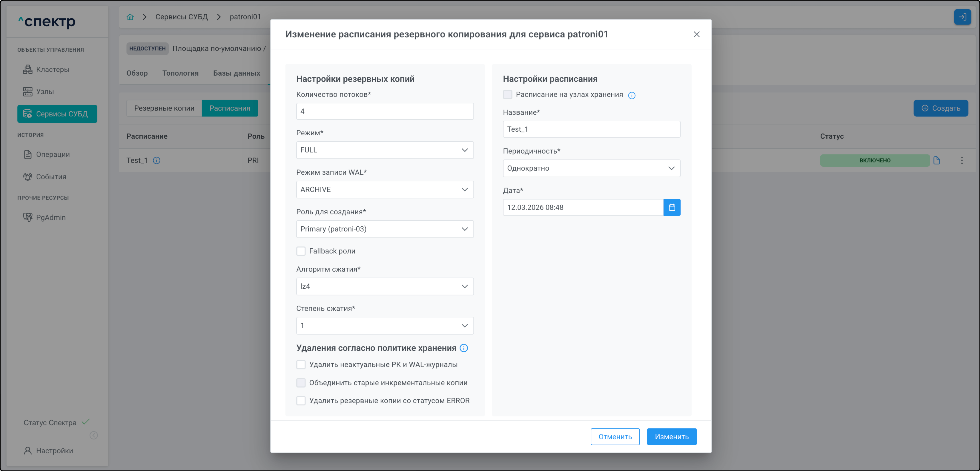Open the Режим dropdown showing FULL

384,150
